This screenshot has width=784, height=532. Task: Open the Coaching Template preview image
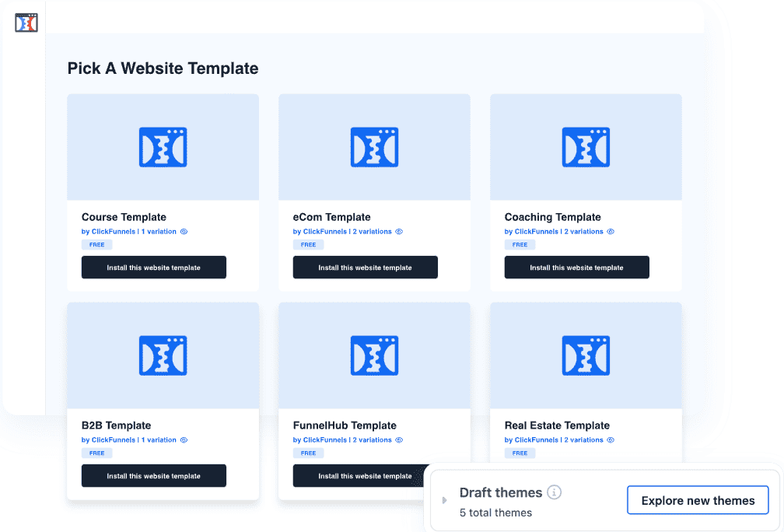pos(586,147)
